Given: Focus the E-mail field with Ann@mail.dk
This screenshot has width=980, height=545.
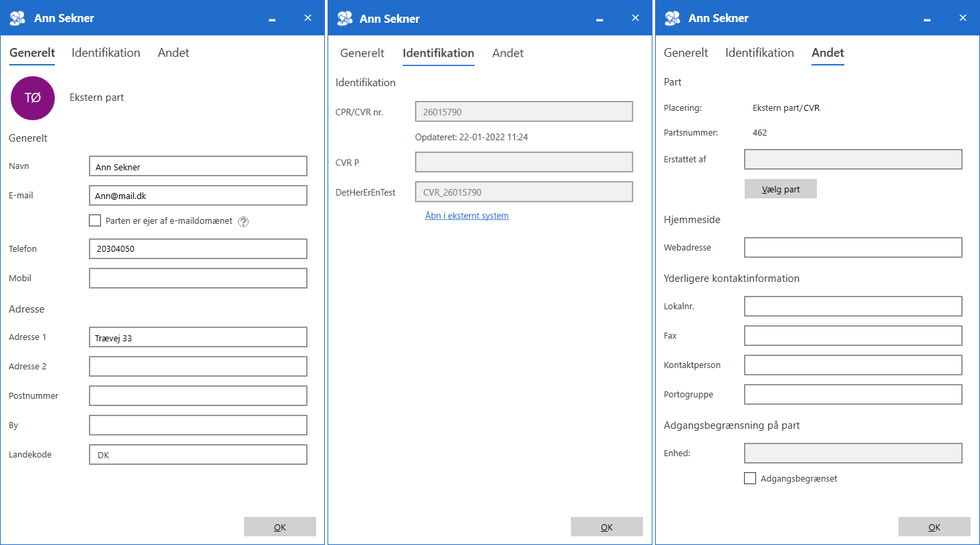Looking at the screenshot, I should click(198, 196).
